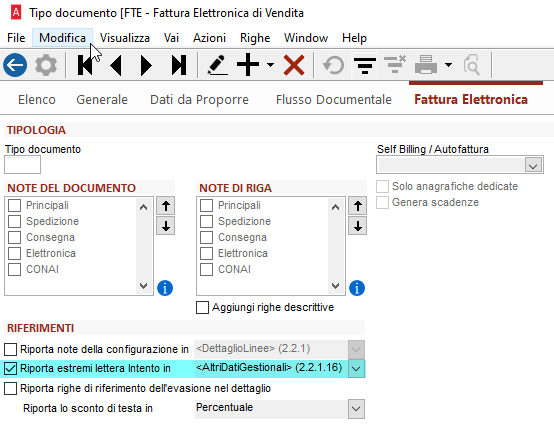
Task: Open the Visualizza menu
Action: tap(125, 38)
